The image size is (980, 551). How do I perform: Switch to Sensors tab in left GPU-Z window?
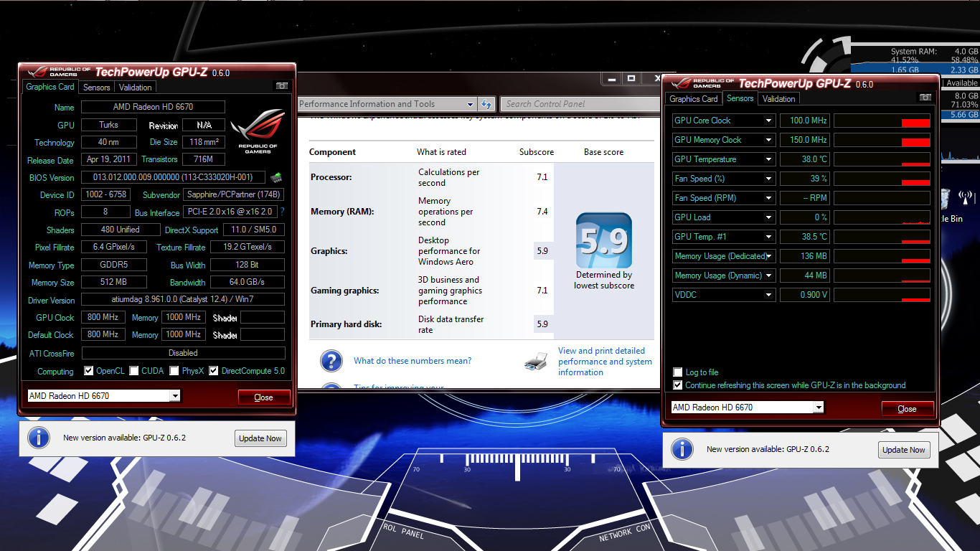click(x=97, y=88)
